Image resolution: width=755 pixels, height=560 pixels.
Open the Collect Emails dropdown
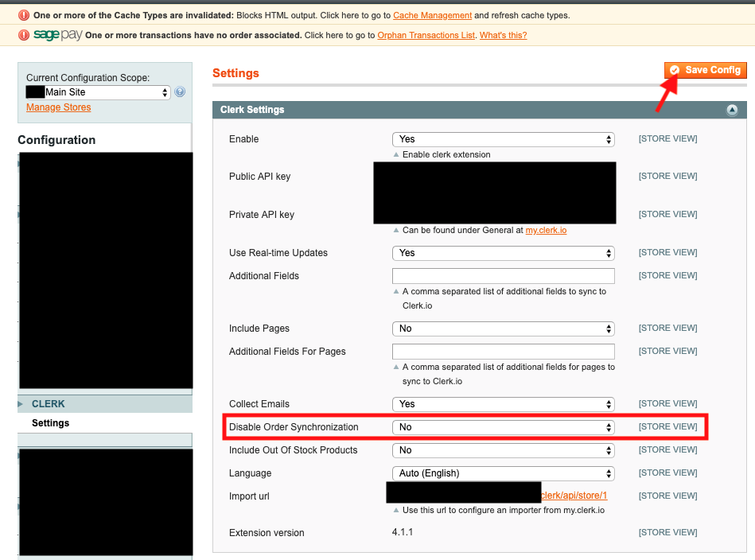tap(504, 404)
